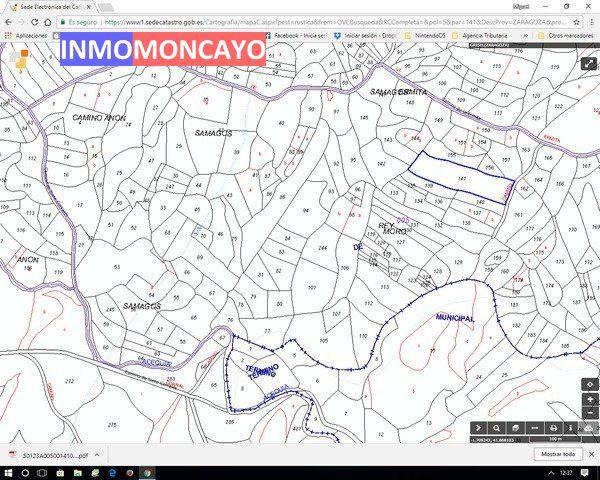Open the Microsoft Store taskbar icon
The image size is (600, 480).
60,473
